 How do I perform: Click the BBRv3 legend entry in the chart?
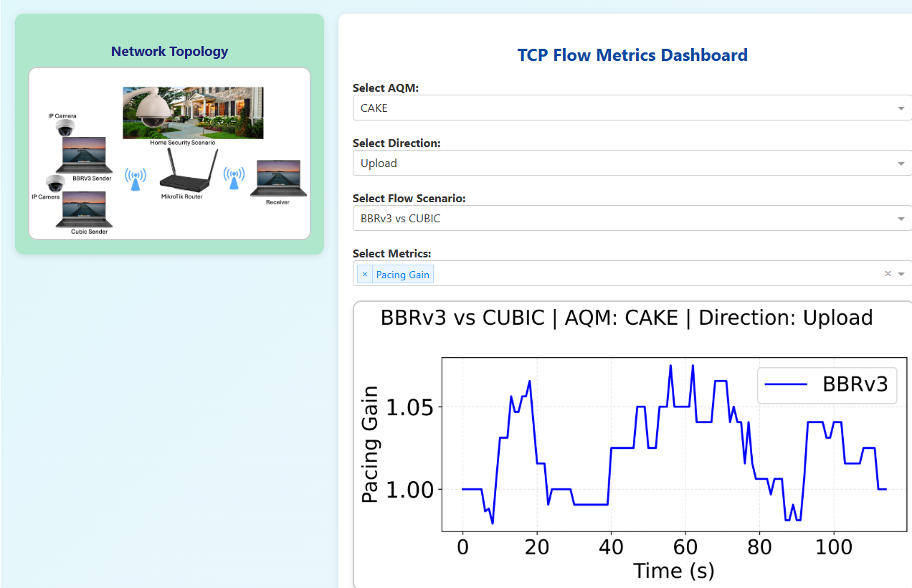(827, 384)
